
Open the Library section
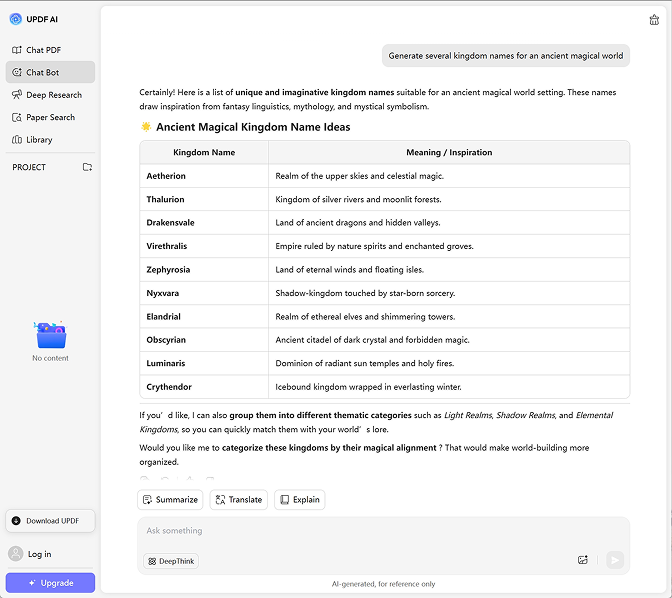click(x=39, y=140)
